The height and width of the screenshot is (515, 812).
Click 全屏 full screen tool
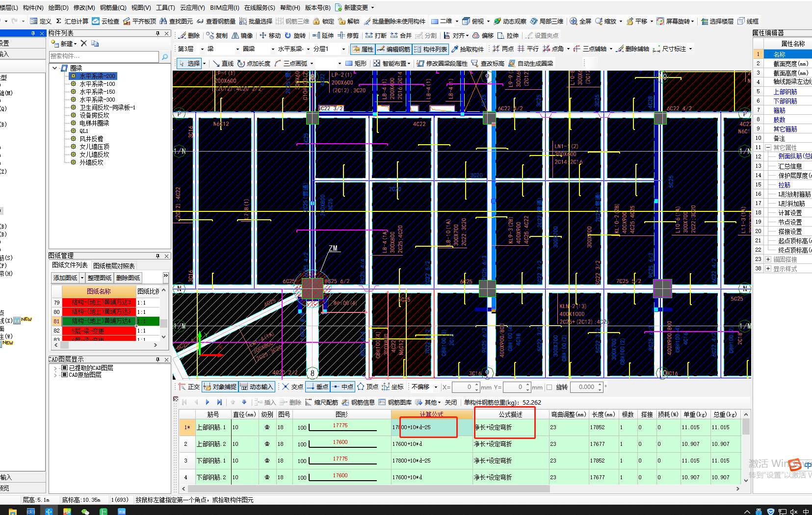(x=580, y=21)
